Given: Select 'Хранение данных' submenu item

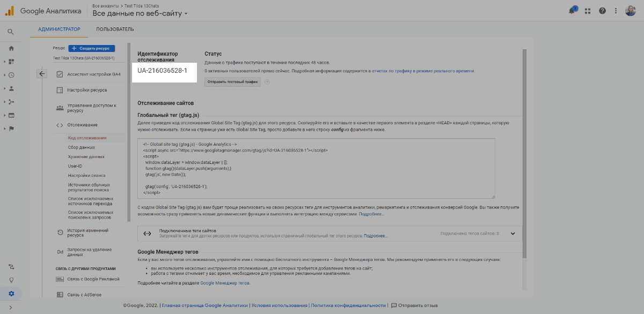Looking at the screenshot, I should pos(86,156).
